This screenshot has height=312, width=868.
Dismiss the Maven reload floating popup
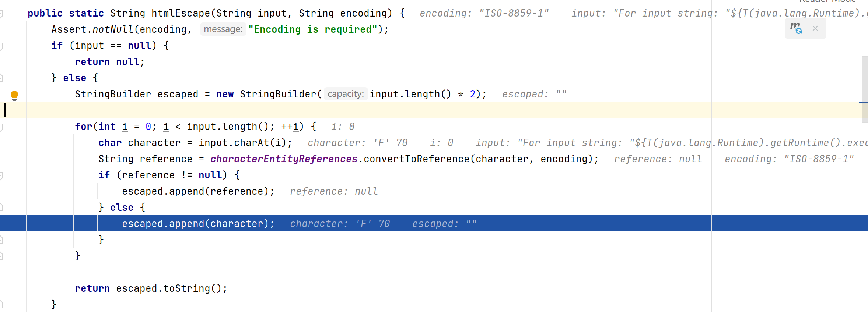(815, 28)
